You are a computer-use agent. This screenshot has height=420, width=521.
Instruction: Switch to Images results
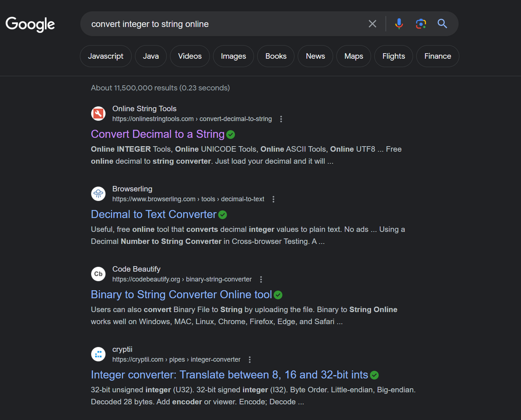coord(234,56)
